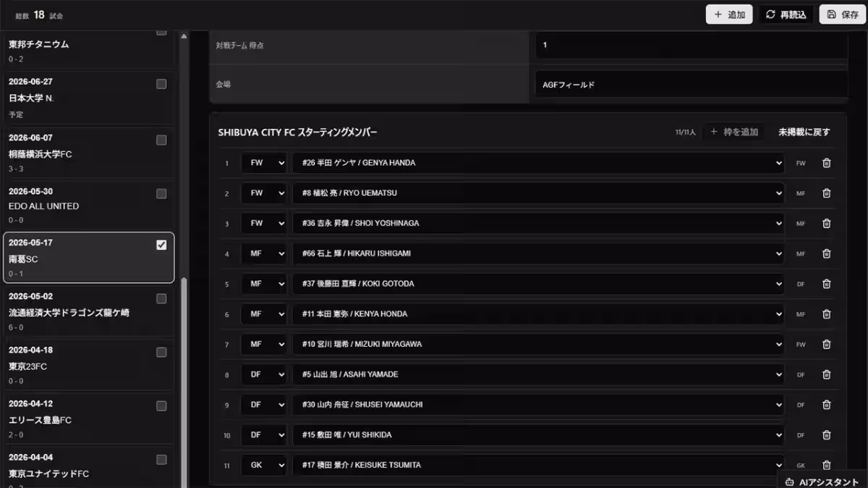Remove goalkeeper KEISUKE TSUMITA via trash icon
Viewport: 868px width, 488px height.
(826, 466)
